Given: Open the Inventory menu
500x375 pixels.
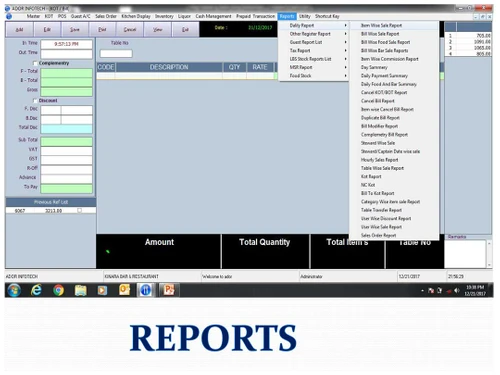Looking at the screenshot, I should [164, 16].
